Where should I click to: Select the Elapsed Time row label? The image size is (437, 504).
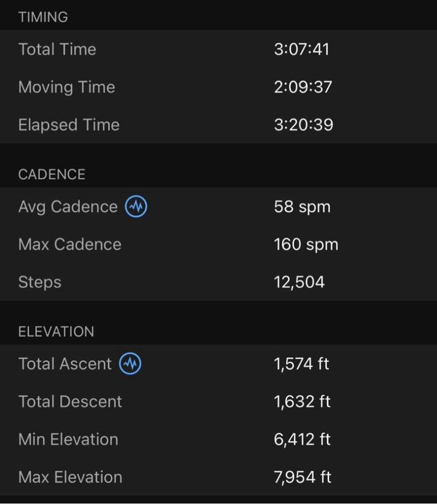click(69, 125)
